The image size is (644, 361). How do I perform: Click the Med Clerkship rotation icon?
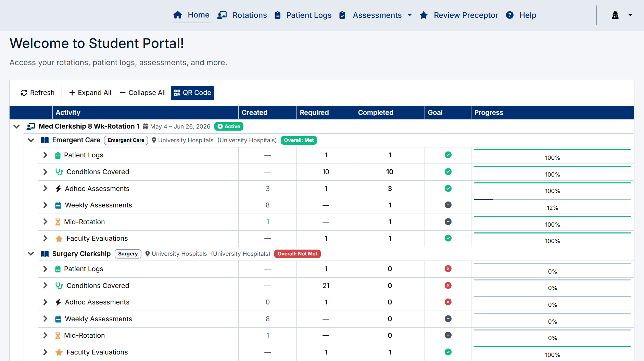pos(31,127)
